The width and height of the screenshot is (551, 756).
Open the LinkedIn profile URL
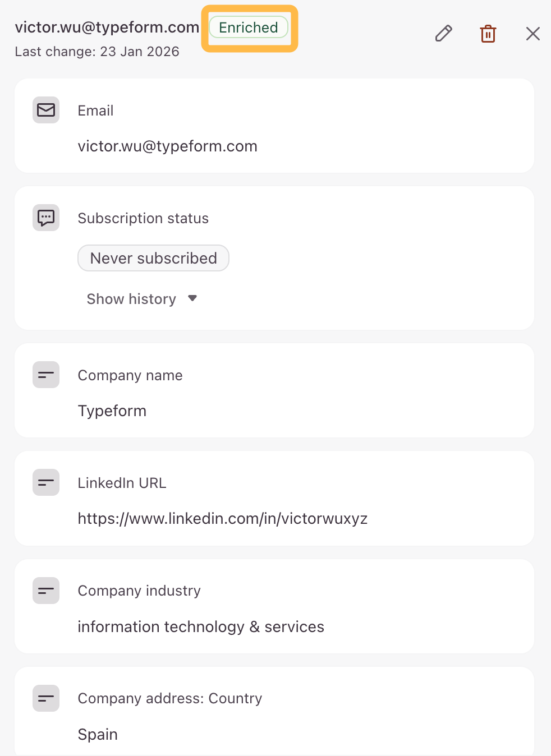click(222, 518)
